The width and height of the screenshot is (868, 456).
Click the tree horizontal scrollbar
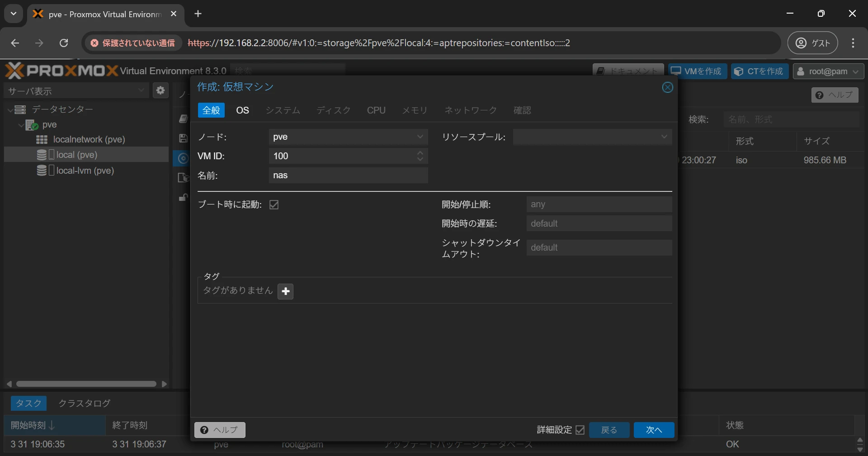click(x=86, y=384)
